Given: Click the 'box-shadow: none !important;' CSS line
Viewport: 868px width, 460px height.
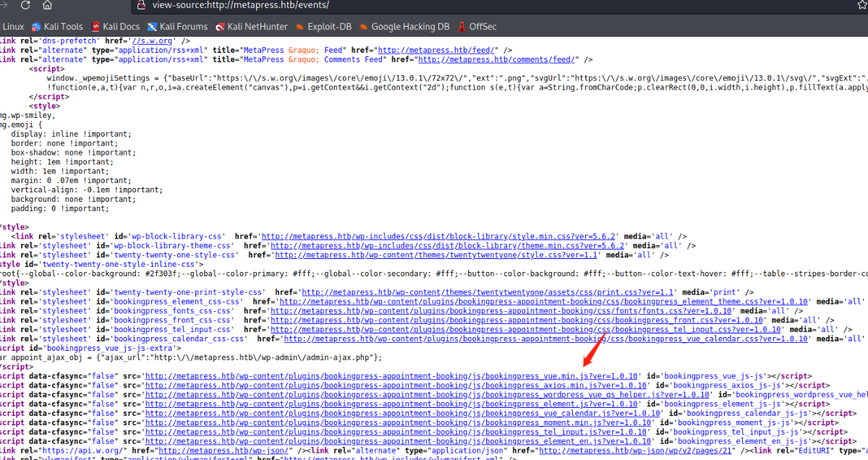Looking at the screenshot, I should (74, 153).
